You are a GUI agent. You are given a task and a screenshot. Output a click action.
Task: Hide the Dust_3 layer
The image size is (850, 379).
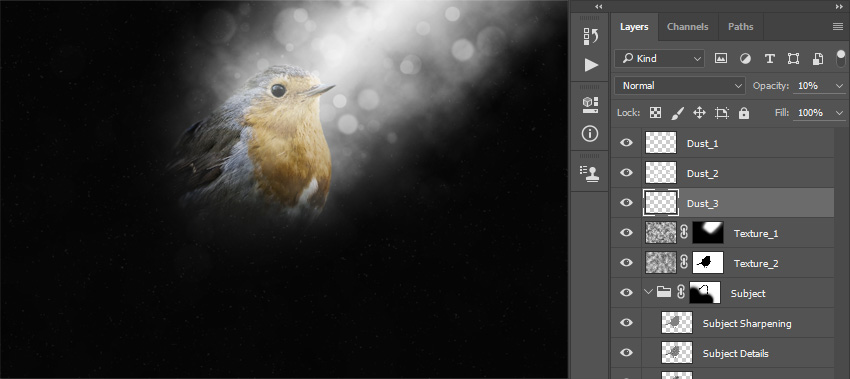tap(626, 203)
